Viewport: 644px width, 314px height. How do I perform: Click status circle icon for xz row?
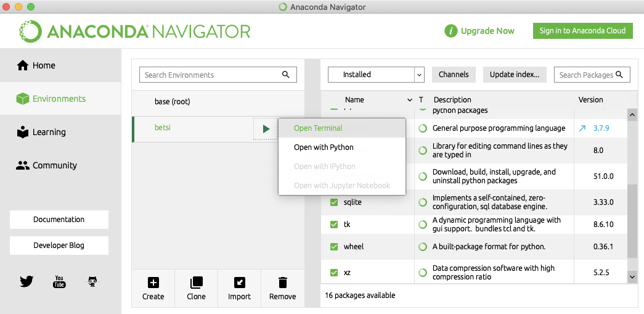(422, 273)
